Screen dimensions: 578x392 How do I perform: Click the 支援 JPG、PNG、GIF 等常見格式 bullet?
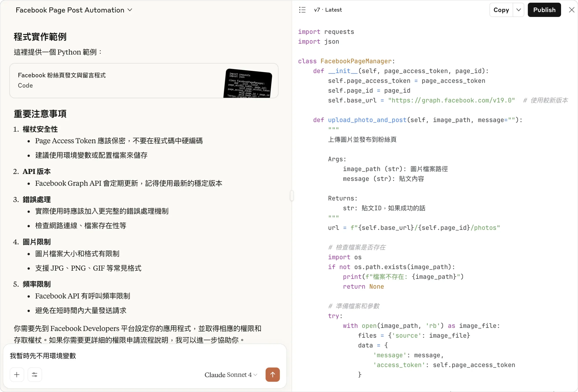point(88,268)
